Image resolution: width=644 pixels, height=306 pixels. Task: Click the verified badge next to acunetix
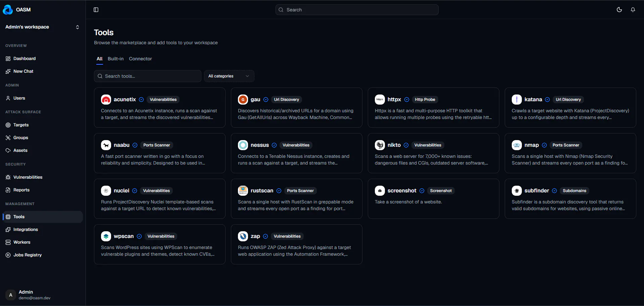(x=141, y=100)
